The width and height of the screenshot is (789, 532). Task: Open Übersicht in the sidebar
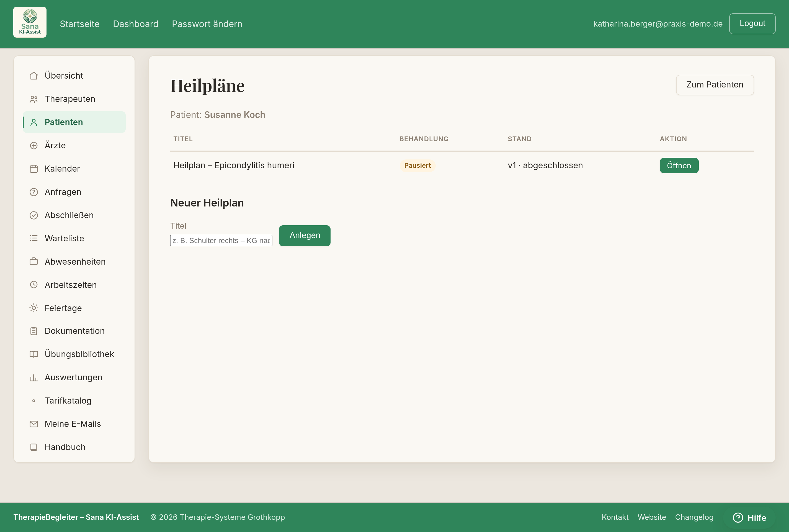click(x=74, y=76)
